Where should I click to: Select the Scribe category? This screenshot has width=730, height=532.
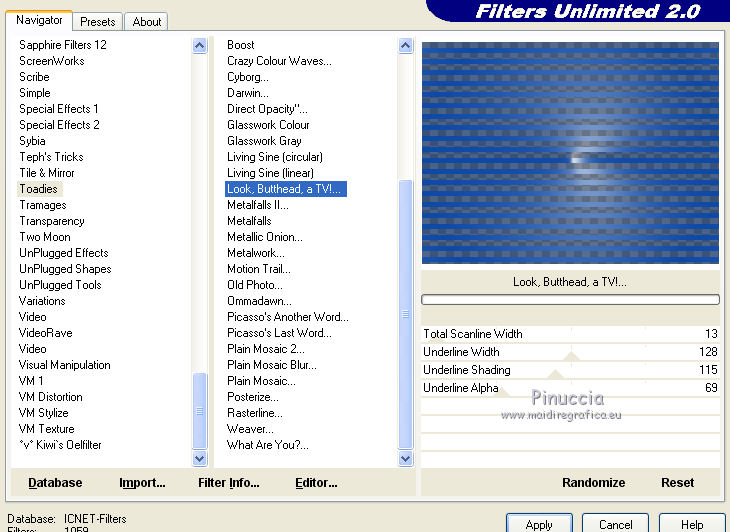tap(34, 77)
